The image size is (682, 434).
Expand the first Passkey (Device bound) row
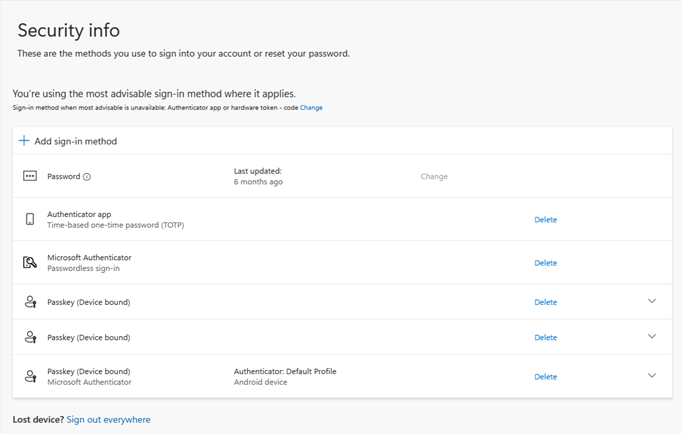tap(652, 301)
